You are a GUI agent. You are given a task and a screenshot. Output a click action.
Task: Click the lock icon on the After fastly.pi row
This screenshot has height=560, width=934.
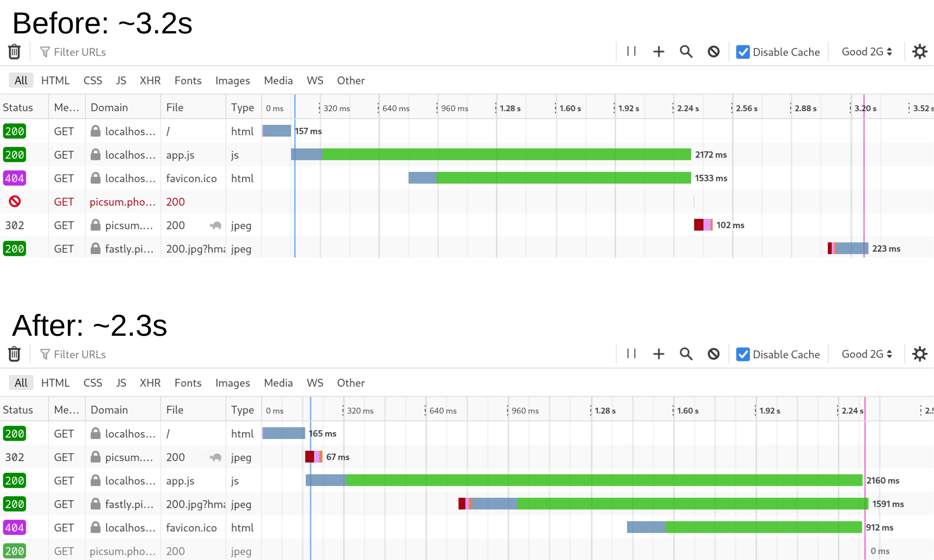[x=95, y=504]
